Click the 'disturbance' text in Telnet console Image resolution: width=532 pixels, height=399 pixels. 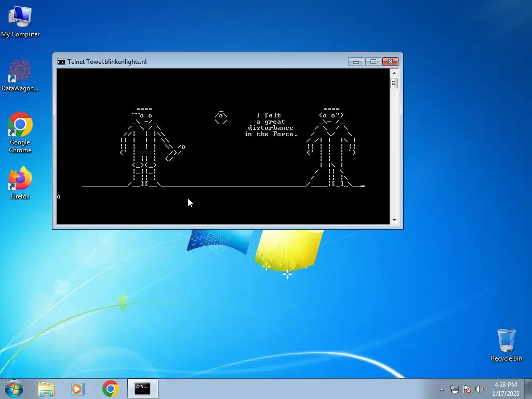[x=270, y=128]
